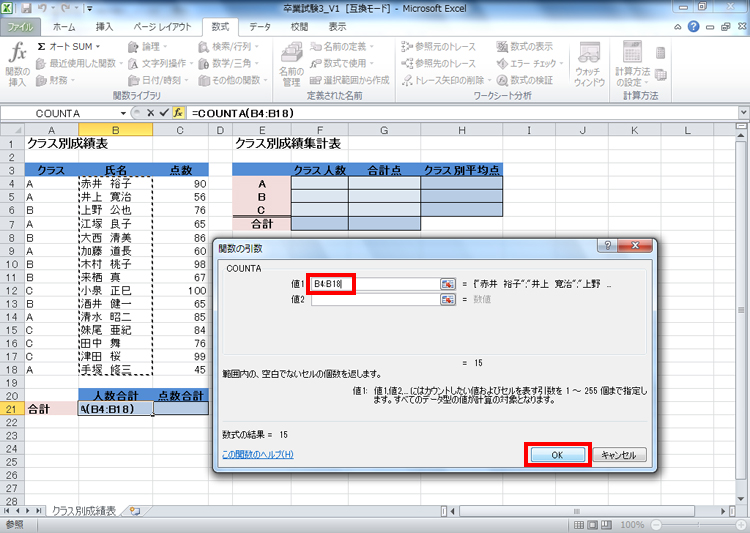Image resolution: width=750 pixels, height=533 pixels.
Task: Switch to the 表示 (View) tab
Action: (337, 27)
